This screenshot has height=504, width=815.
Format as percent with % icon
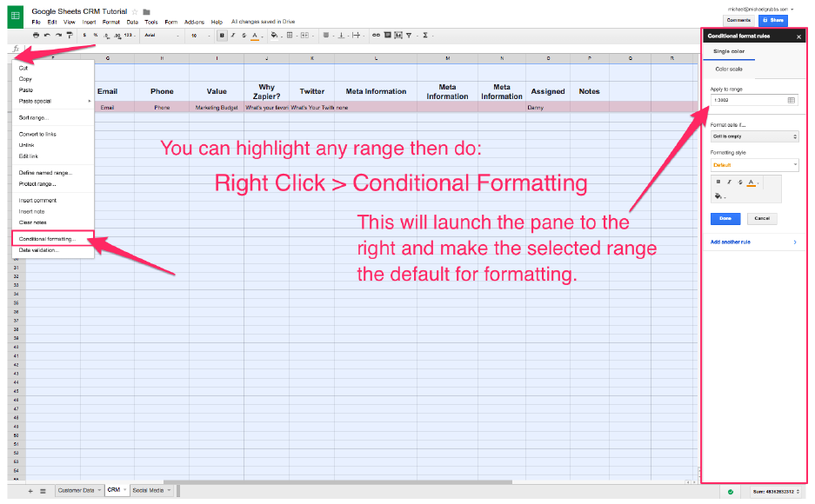96,36
